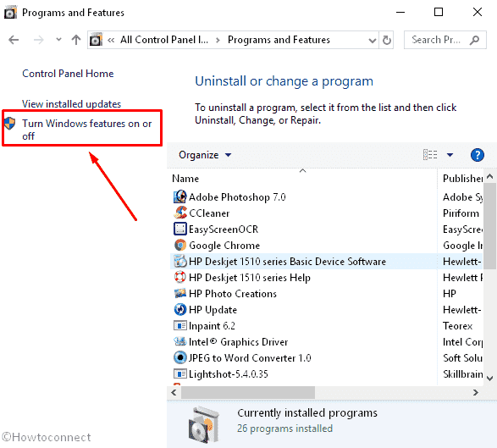
Task: Click the CCleaner program icon
Action: [x=180, y=213]
